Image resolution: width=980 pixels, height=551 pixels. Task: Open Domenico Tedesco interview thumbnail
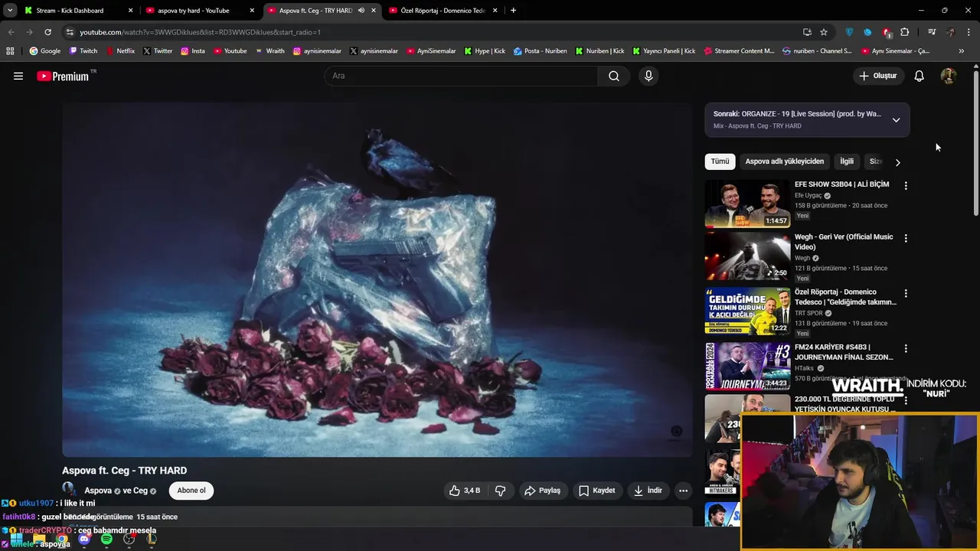747,311
